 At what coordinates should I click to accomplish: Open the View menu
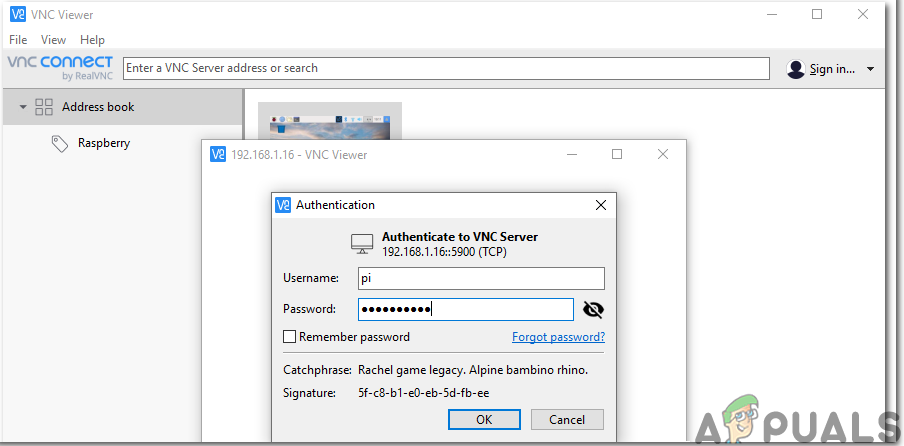[53, 40]
